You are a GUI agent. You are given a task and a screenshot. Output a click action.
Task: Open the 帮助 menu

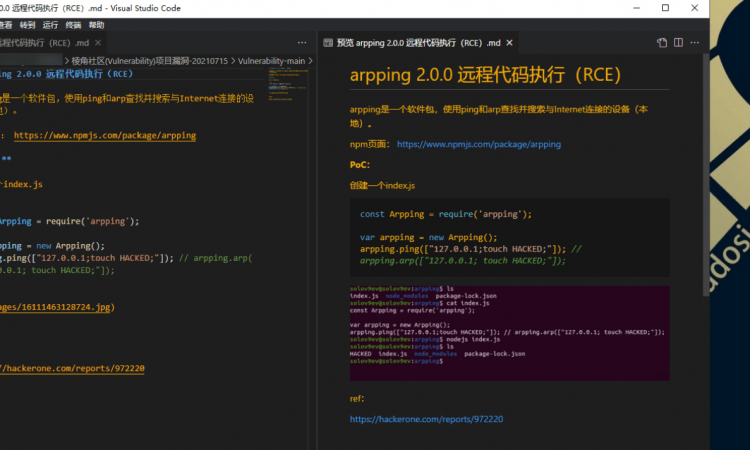click(96, 25)
